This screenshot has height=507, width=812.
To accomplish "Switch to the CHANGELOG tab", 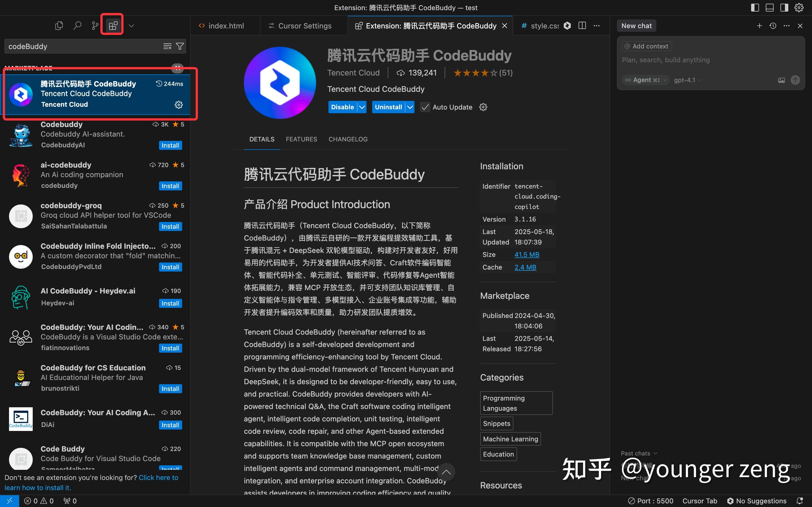I will pyautogui.click(x=348, y=139).
